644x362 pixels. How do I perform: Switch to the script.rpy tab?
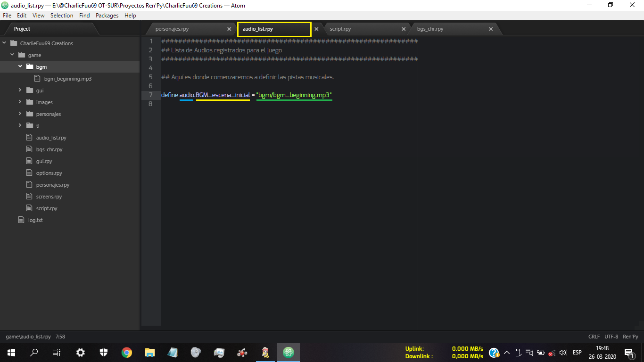340,29
